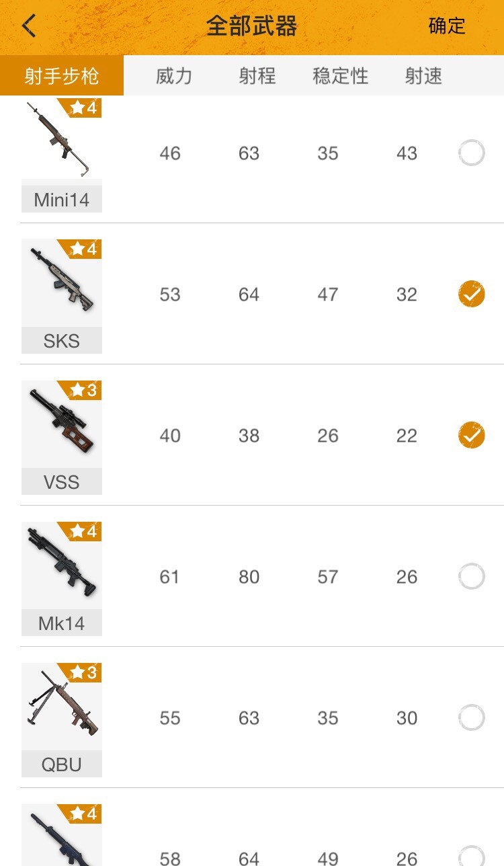This screenshot has width=504, height=866.
Task: Select the Mini14 radio button
Action: coord(471,153)
